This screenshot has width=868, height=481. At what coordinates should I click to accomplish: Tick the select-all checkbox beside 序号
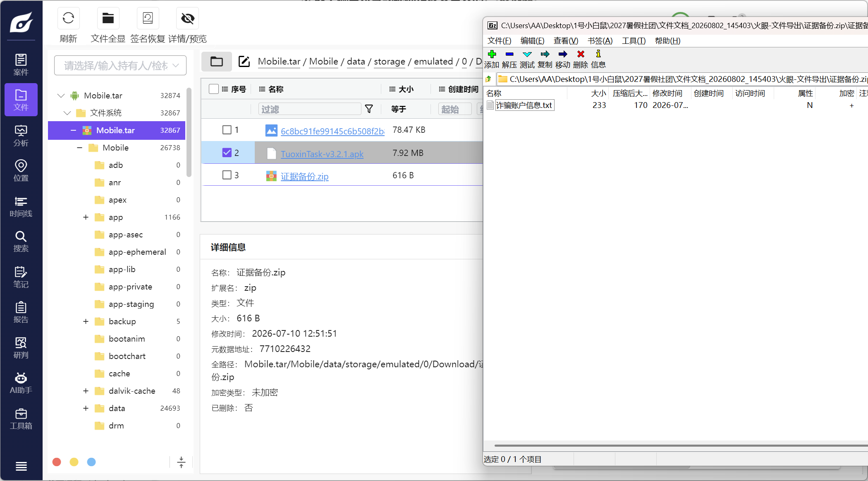[214, 89]
